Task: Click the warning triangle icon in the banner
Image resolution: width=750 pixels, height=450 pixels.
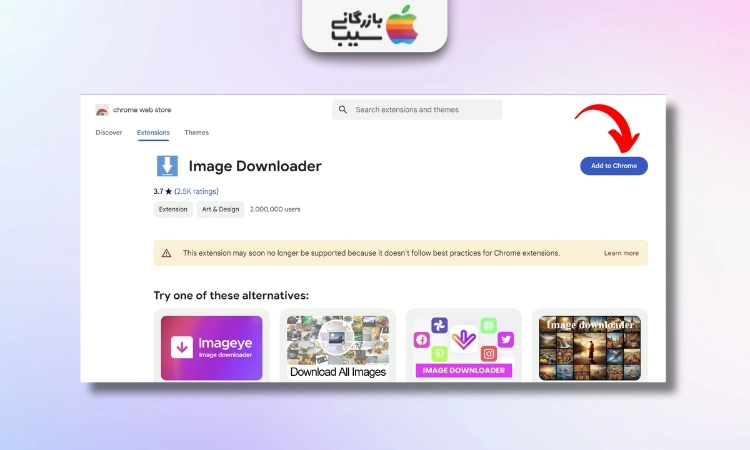Action: tap(166, 253)
